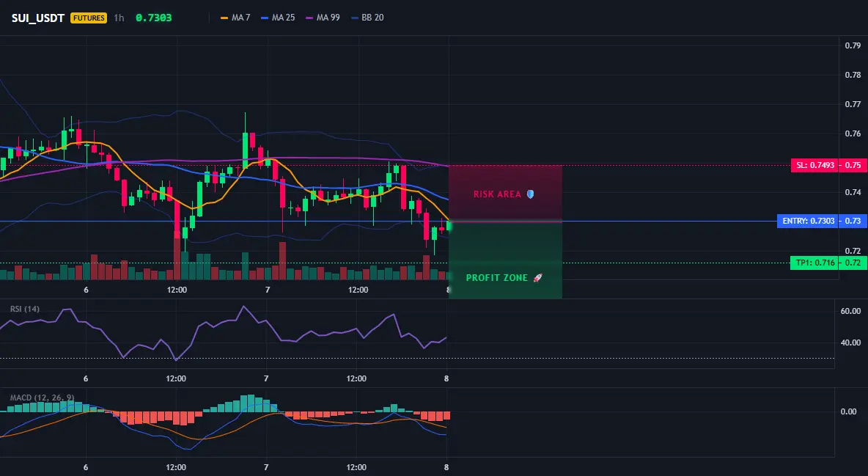The height and width of the screenshot is (476, 868).
Task: Click the shield icon beside RISK AREA
Action: click(x=530, y=194)
